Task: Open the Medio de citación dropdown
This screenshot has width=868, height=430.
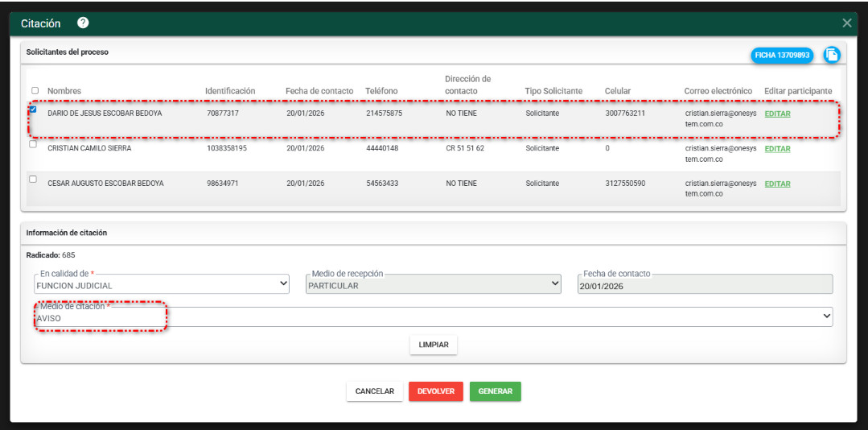Action: (x=433, y=317)
